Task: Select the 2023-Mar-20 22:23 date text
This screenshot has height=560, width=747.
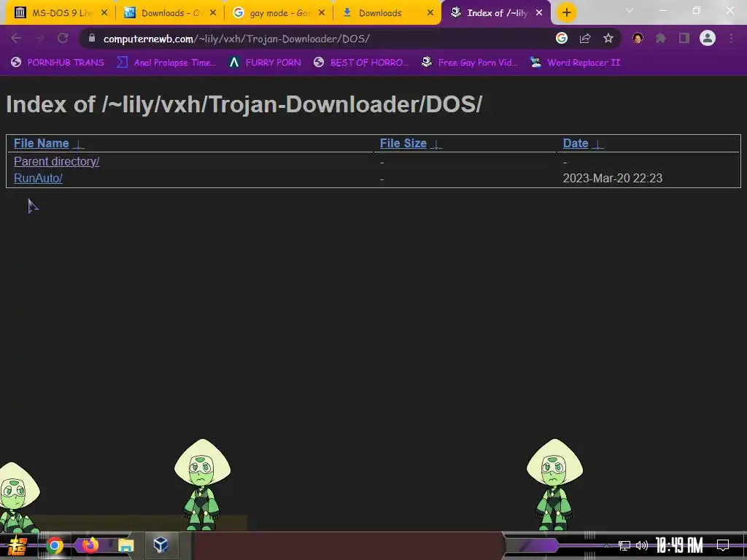Action: point(613,178)
